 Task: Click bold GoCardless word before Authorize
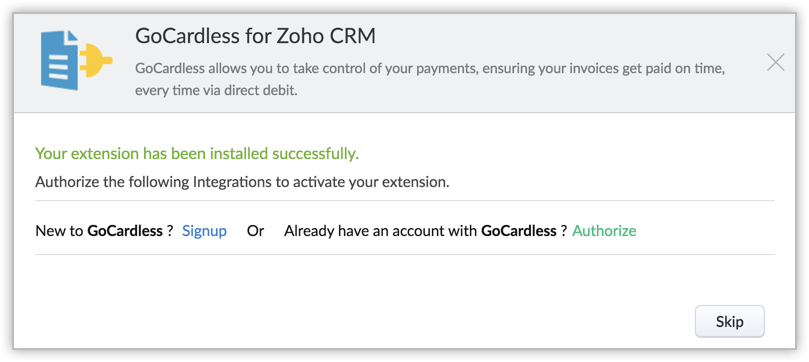519,231
